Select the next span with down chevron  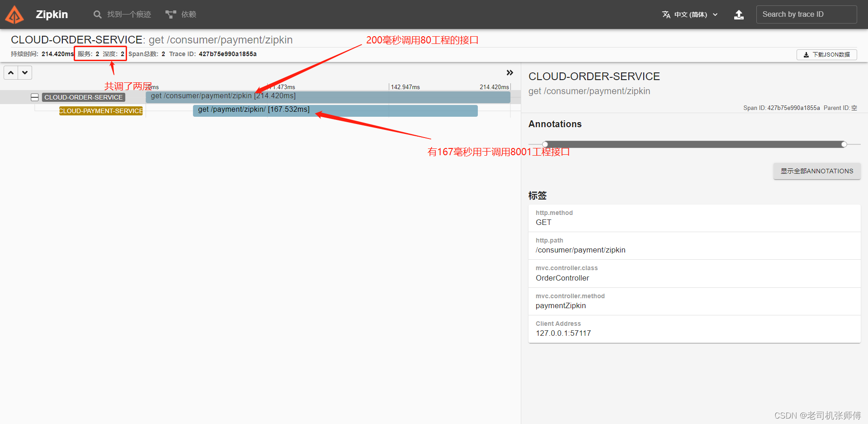coord(25,72)
